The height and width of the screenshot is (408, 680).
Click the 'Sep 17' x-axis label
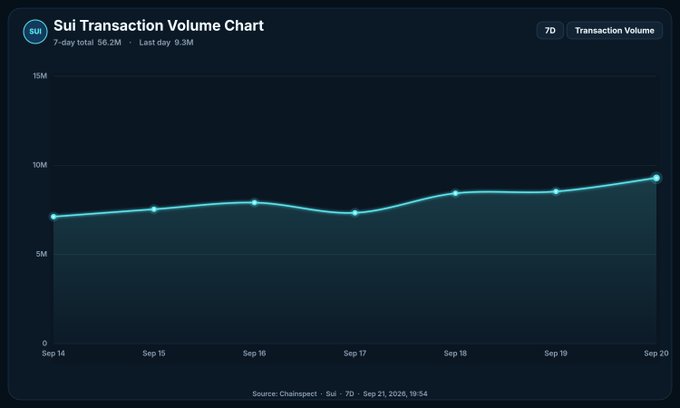click(x=355, y=353)
